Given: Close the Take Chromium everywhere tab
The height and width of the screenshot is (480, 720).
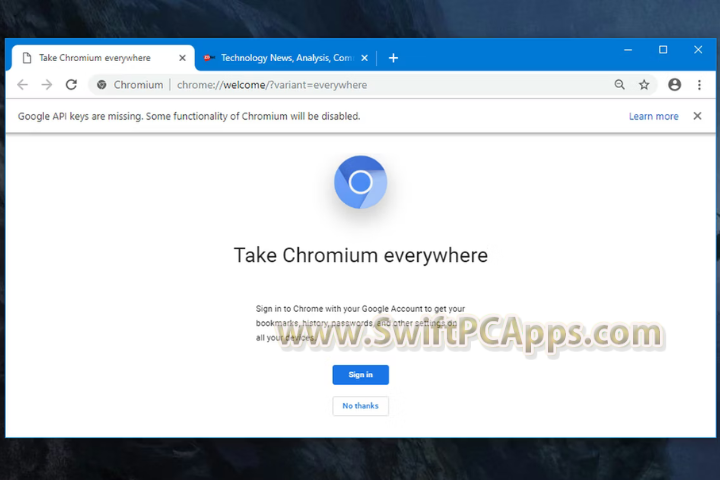Looking at the screenshot, I should tap(182, 58).
